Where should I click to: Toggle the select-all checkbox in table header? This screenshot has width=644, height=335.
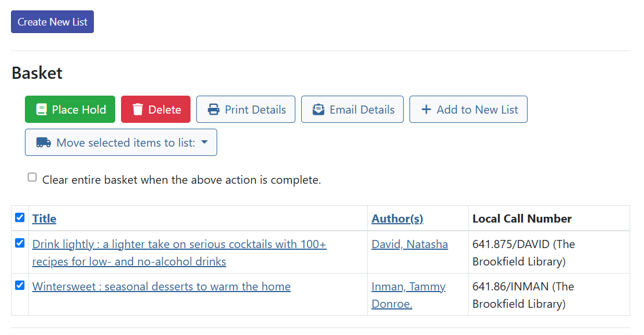click(20, 217)
